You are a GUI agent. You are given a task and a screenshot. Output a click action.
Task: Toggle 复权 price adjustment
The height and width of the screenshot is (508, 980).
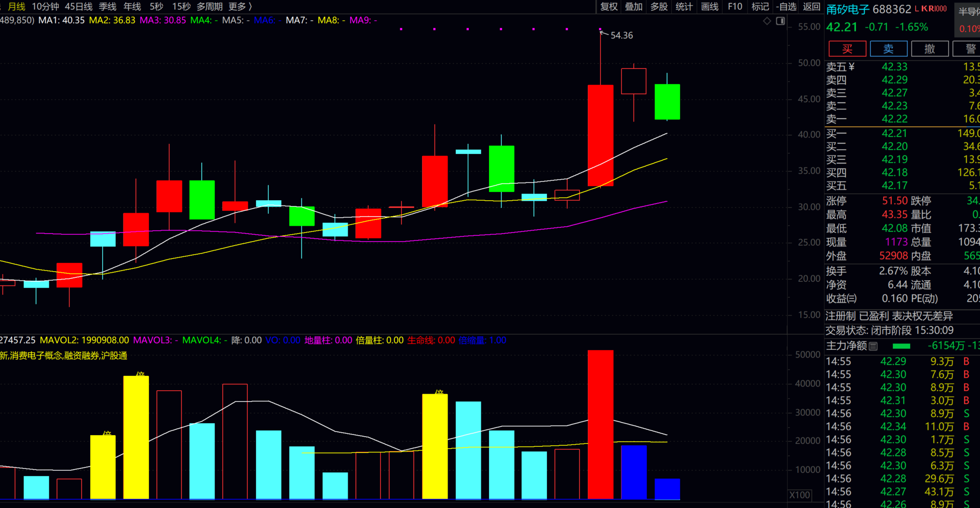(x=609, y=7)
